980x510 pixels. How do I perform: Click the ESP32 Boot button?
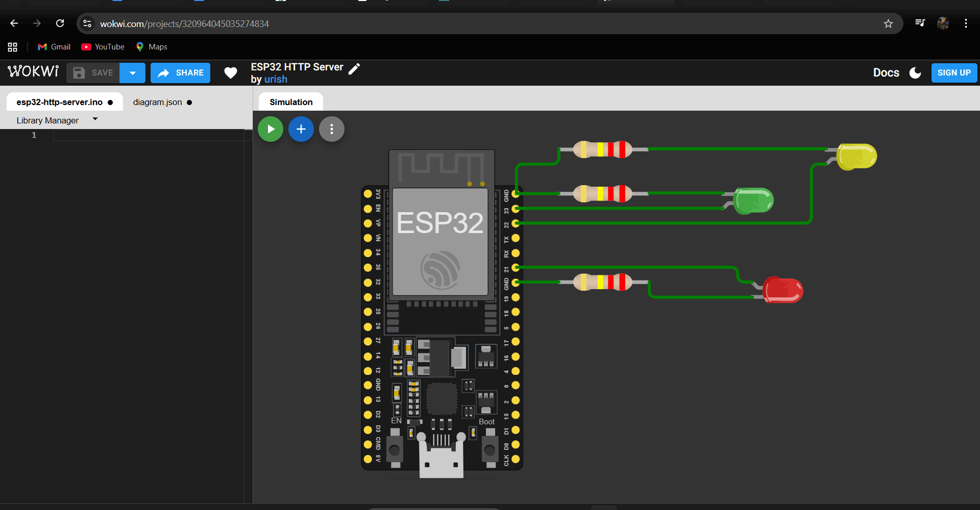(490, 450)
